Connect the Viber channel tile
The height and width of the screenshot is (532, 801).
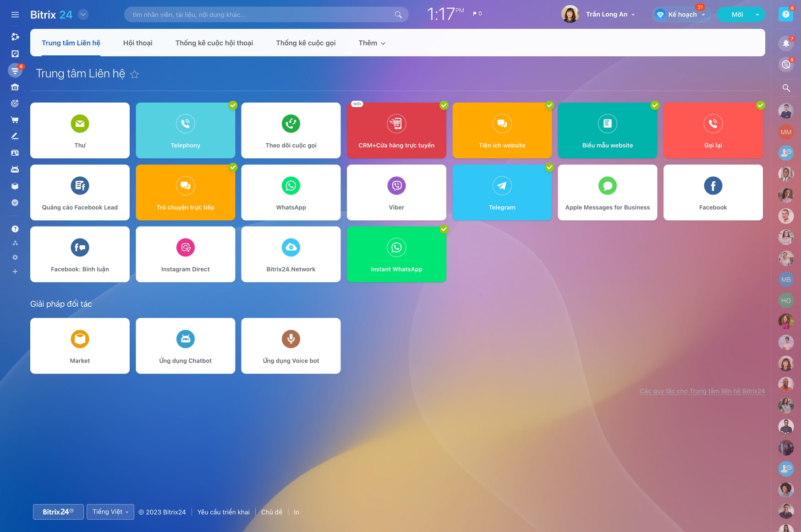click(396, 192)
